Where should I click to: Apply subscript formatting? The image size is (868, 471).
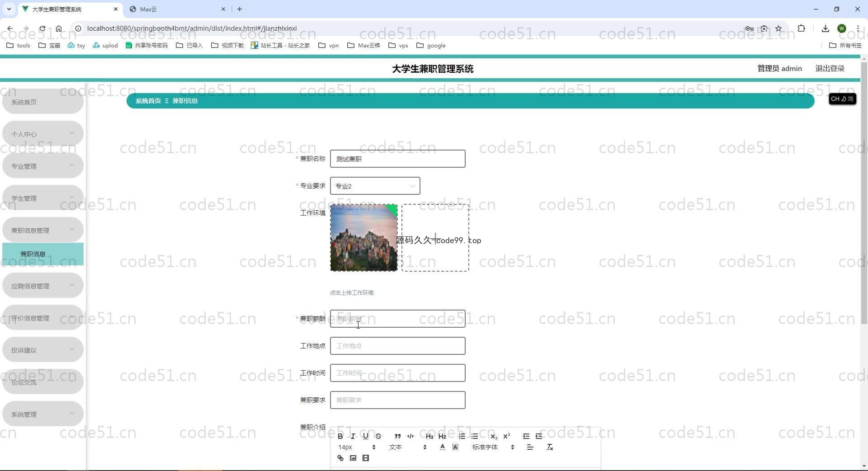494,436
